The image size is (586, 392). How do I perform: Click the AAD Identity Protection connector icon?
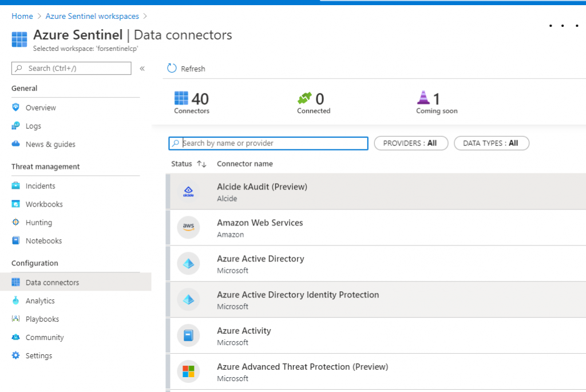click(x=188, y=299)
